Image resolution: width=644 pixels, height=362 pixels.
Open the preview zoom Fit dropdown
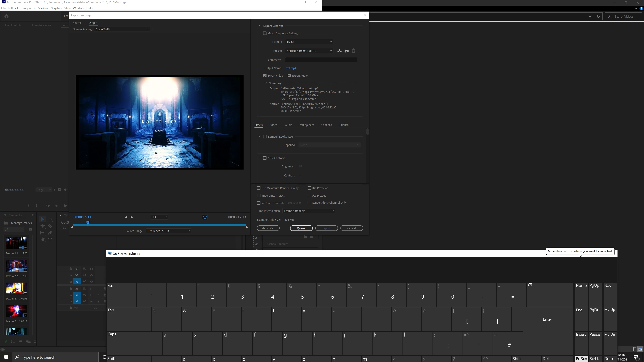pos(159,217)
